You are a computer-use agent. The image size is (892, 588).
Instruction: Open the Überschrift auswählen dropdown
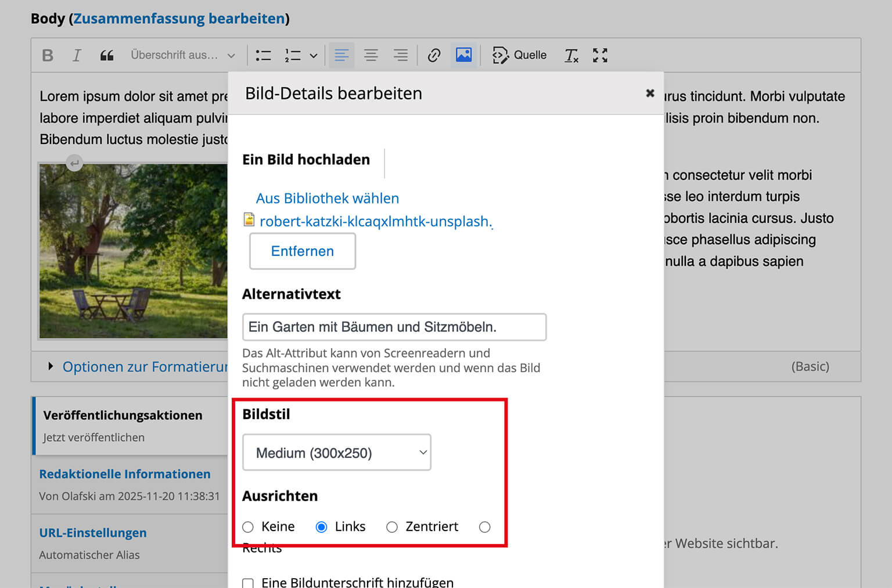[182, 55]
